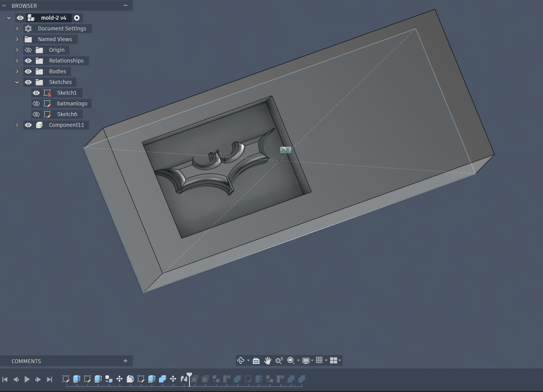Screen dimensions: 543x392
Task: Hide Component1:1 visibility eye
Action: 28,125
